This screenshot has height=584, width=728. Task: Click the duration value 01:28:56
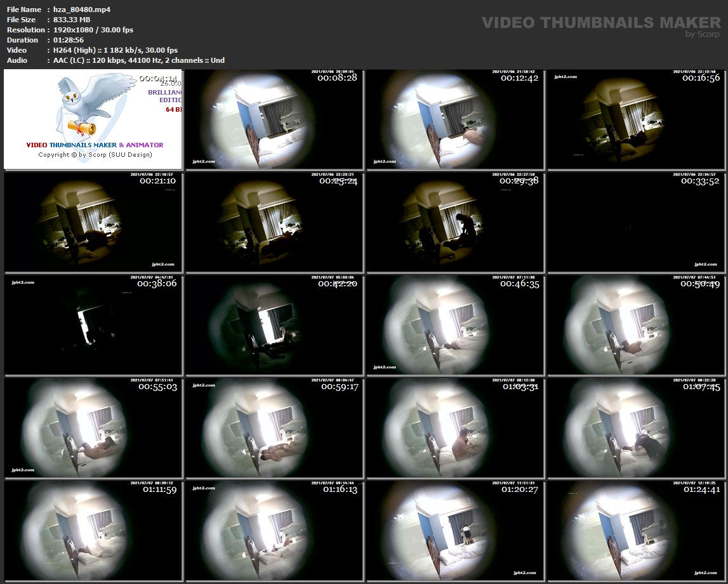pyautogui.click(x=69, y=40)
